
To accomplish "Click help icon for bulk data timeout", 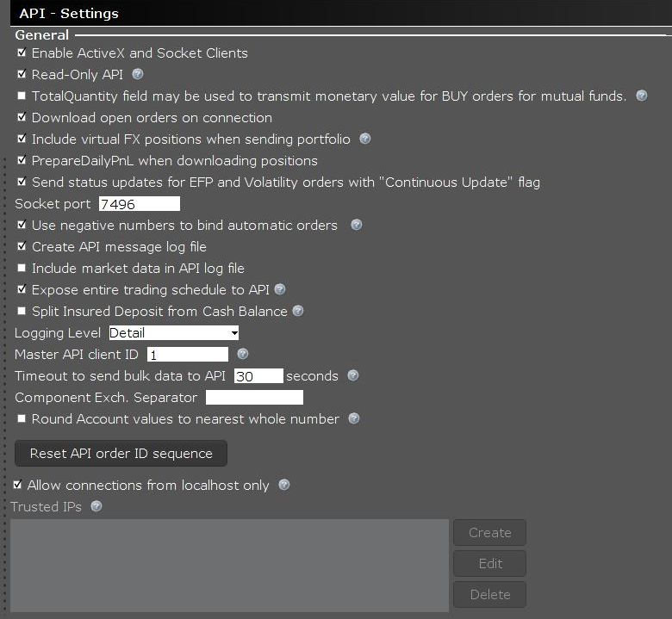I will pos(352,375).
